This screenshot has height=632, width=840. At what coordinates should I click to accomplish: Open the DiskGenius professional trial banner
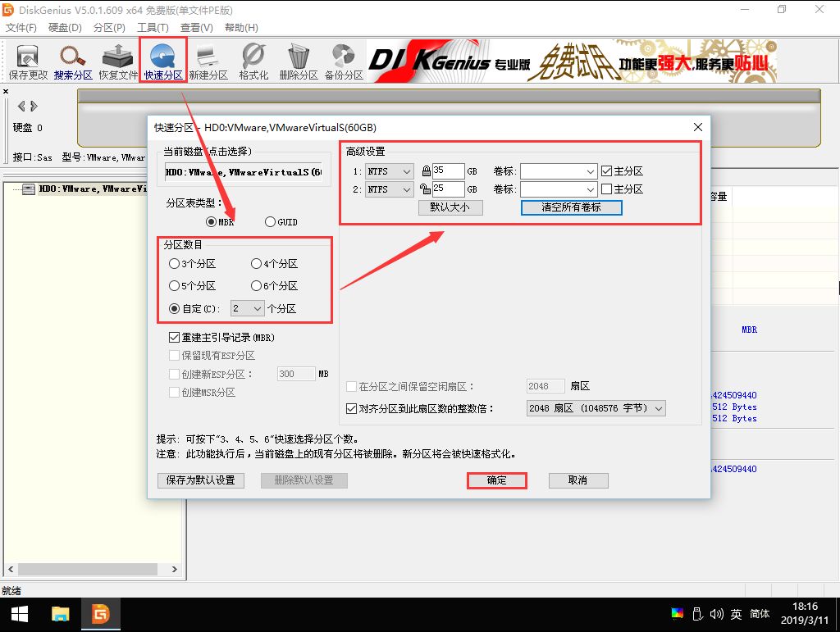(x=572, y=61)
